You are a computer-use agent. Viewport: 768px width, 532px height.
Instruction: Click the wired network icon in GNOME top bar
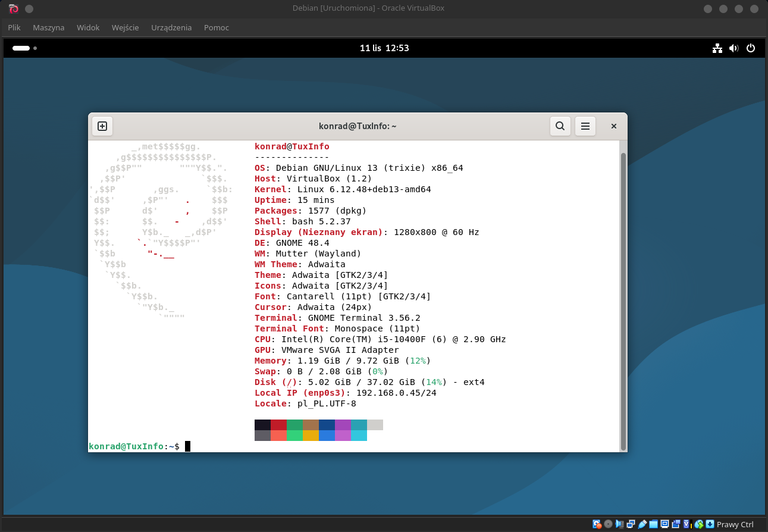click(717, 48)
